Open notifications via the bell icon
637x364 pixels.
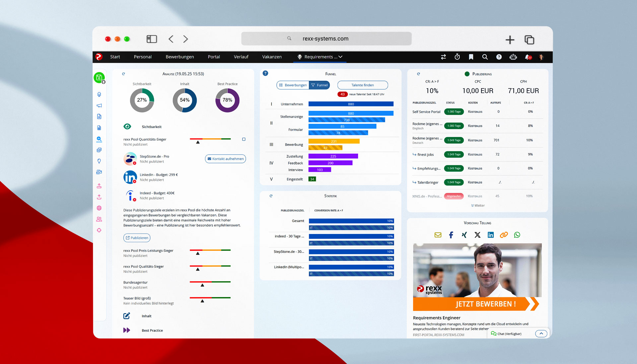pos(527,57)
